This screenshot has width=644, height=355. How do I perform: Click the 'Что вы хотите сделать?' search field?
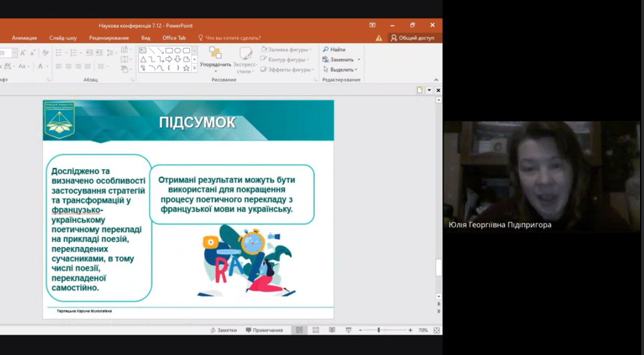(x=233, y=38)
